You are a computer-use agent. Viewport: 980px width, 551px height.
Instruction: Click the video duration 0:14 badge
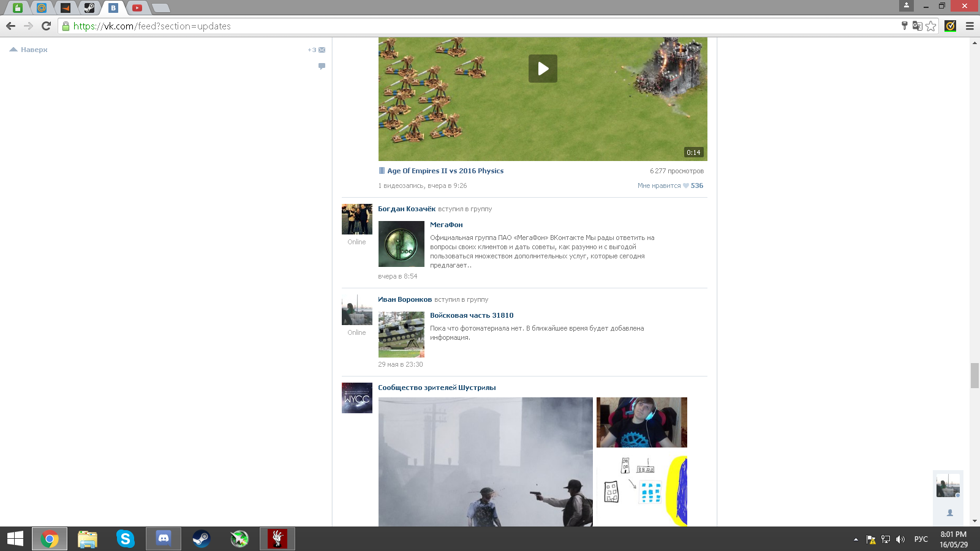pos(693,152)
